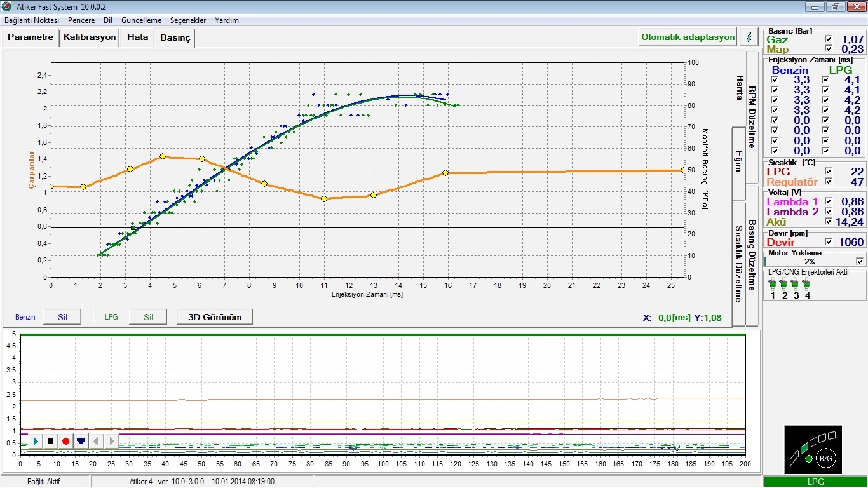
Task: Uncheck the Lambda 1 voltage checkbox
Action: tap(828, 201)
